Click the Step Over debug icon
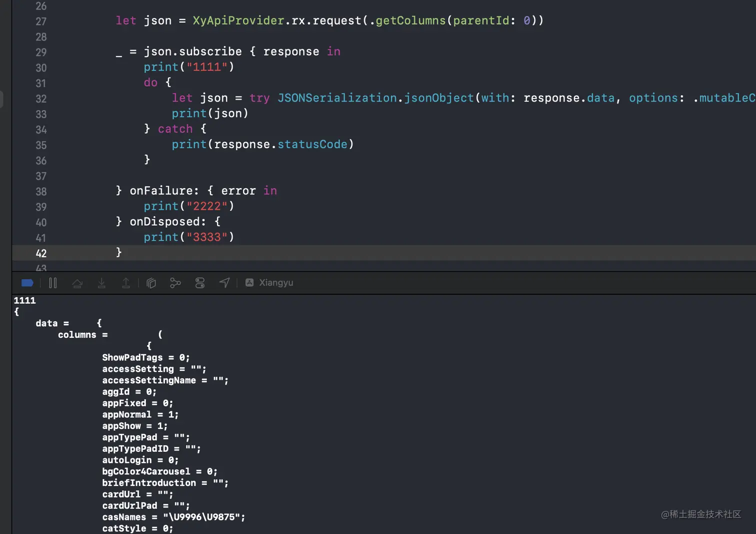The height and width of the screenshot is (534, 756). click(77, 283)
